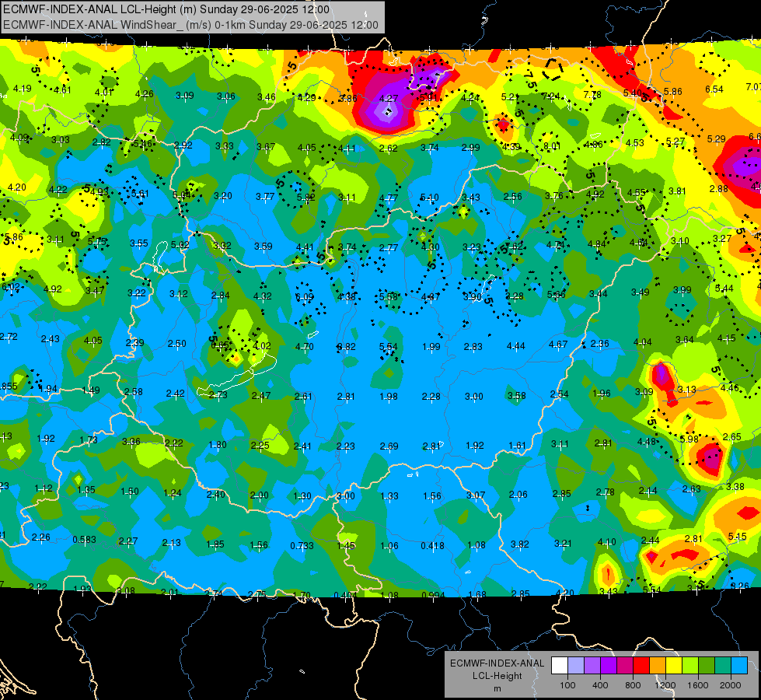Image resolution: width=761 pixels, height=700 pixels.
Task: Click the wind shear value 2.62
Action: pos(389,149)
